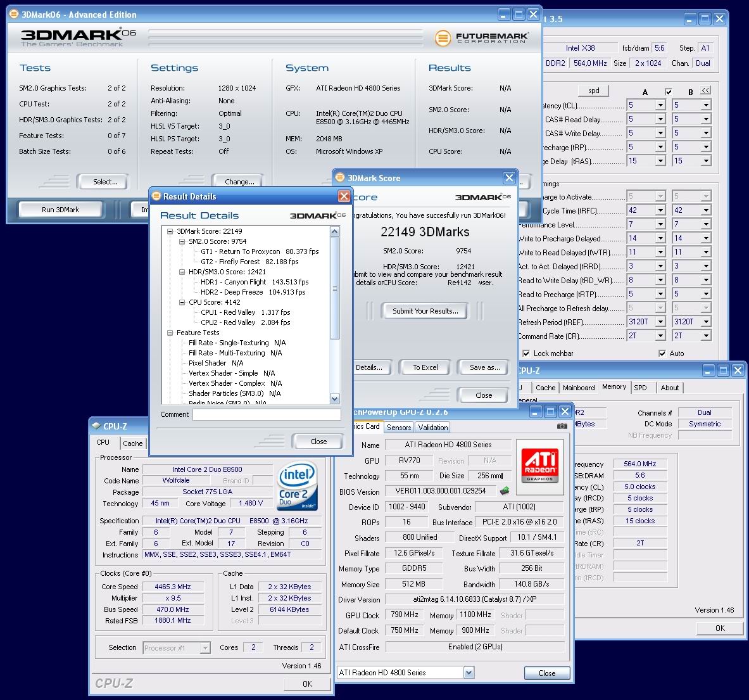Open Refresh Period channel A dropdown
The height and width of the screenshot is (700, 749).
pyautogui.click(x=660, y=322)
